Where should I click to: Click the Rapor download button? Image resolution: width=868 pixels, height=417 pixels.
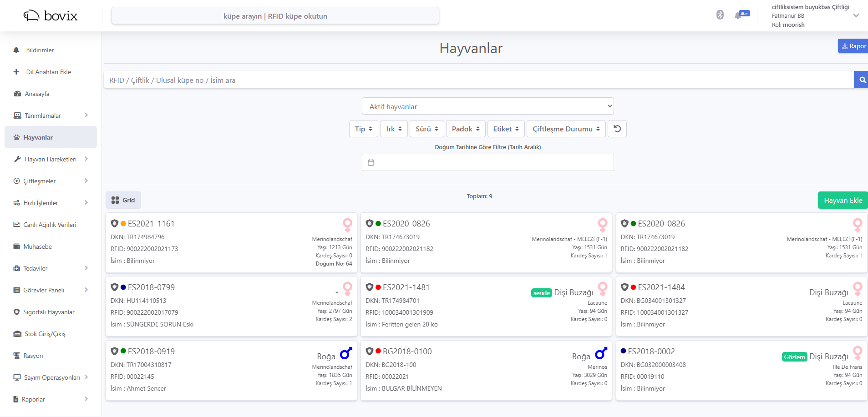tap(853, 46)
